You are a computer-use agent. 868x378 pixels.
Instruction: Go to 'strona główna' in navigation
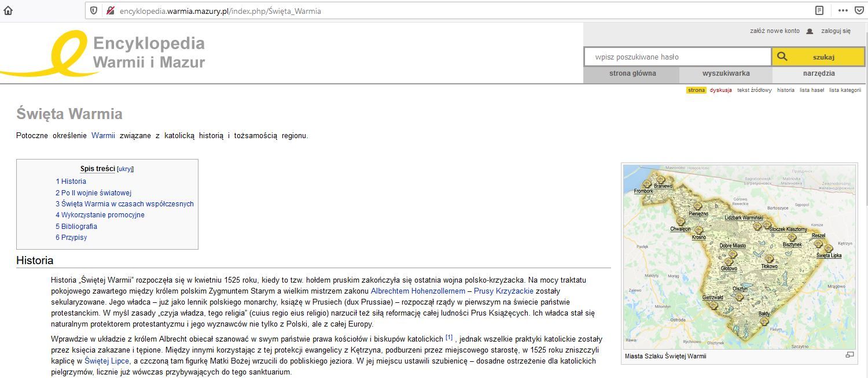632,73
